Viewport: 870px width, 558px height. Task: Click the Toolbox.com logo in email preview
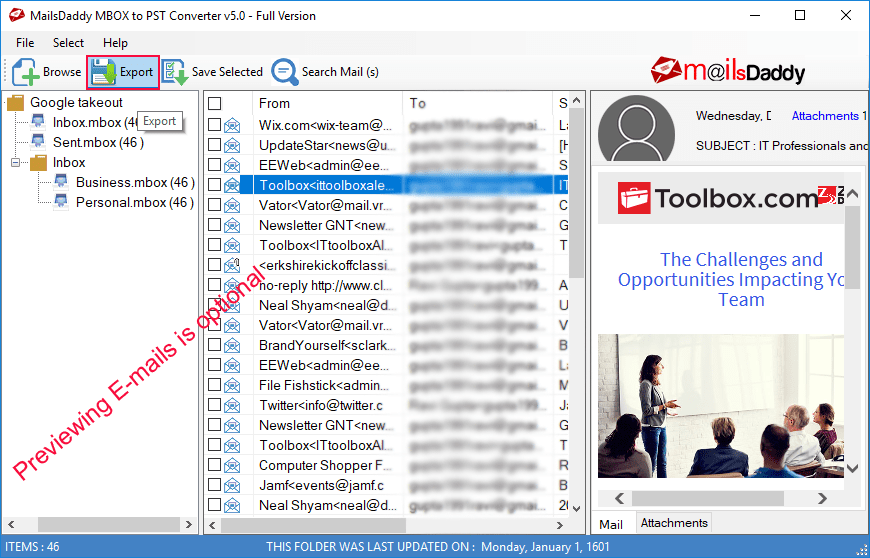tap(719, 198)
